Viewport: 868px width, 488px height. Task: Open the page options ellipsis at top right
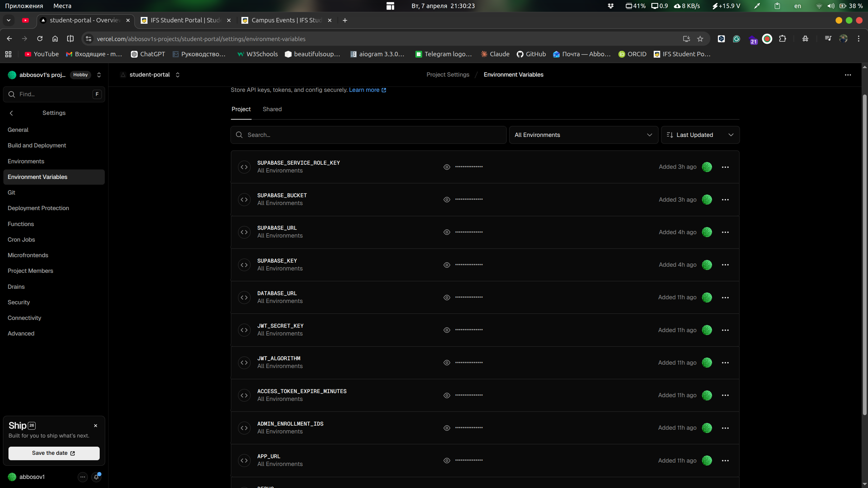pyautogui.click(x=848, y=75)
